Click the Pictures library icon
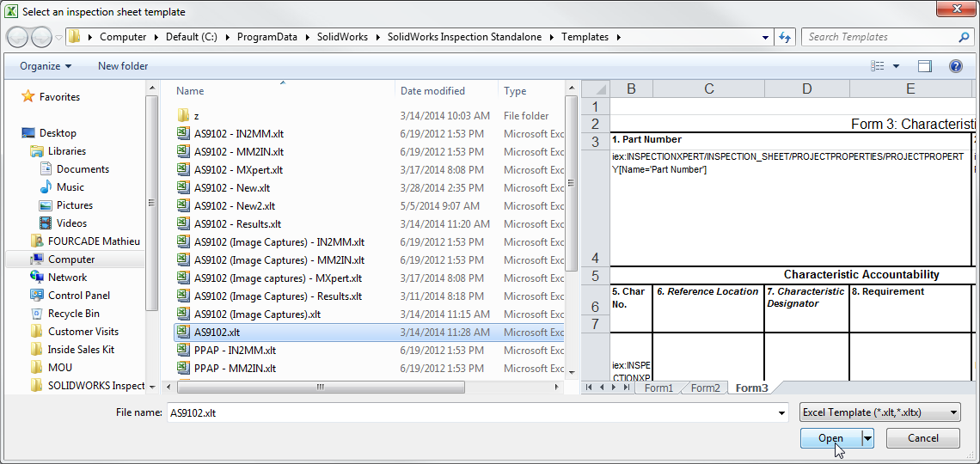The width and height of the screenshot is (980, 464). [x=46, y=205]
